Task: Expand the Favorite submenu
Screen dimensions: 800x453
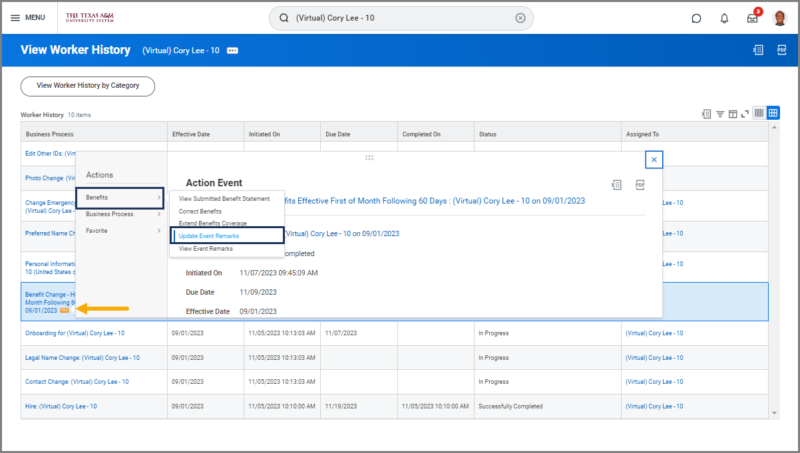Action: pyautogui.click(x=120, y=230)
